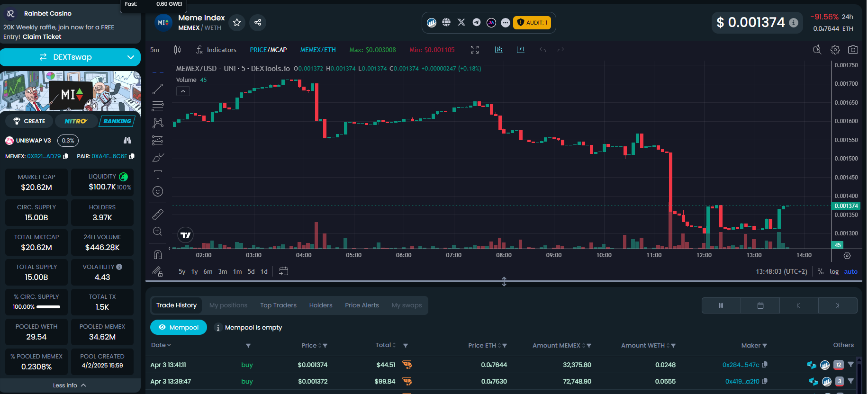Open chart settings gear
Viewport: 868px width, 394px height.
(835, 50)
